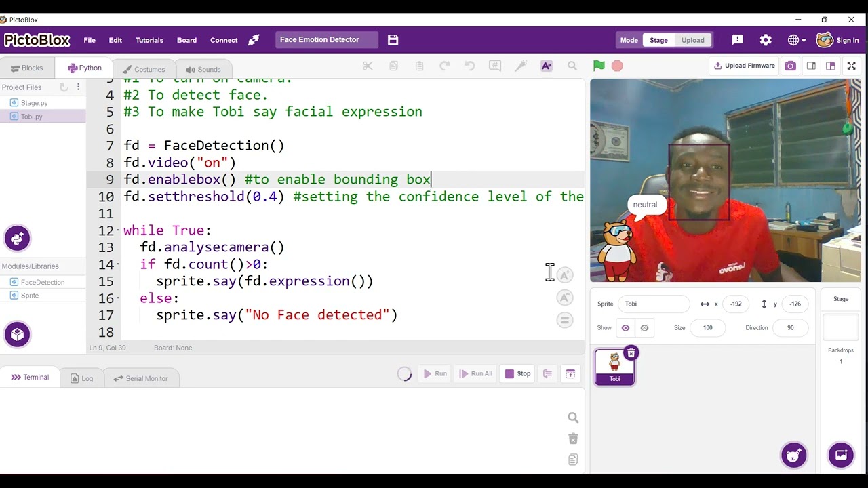Click the terminal word wrap icon
Image resolution: width=868 pixels, height=488 pixels.
pyautogui.click(x=548, y=373)
